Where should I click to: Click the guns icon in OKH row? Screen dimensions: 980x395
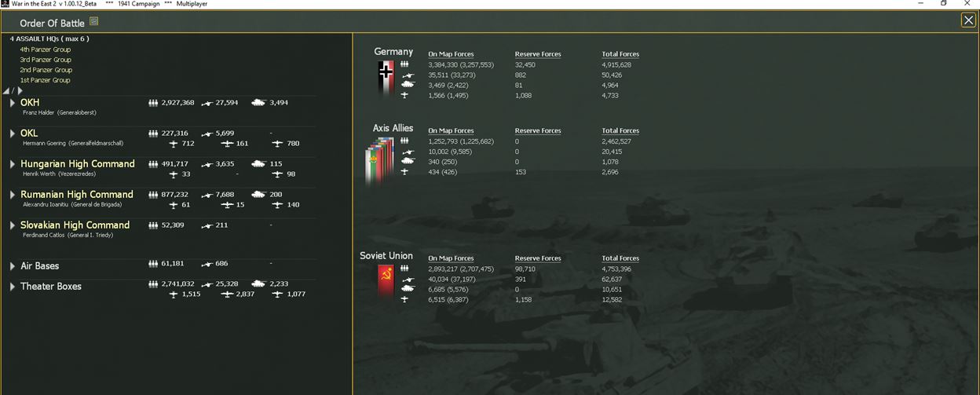coord(208,103)
